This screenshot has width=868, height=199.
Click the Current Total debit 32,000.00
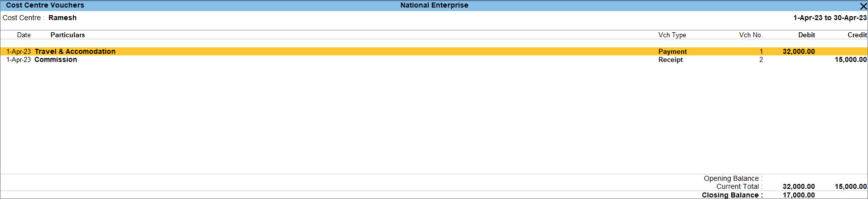[798, 186]
